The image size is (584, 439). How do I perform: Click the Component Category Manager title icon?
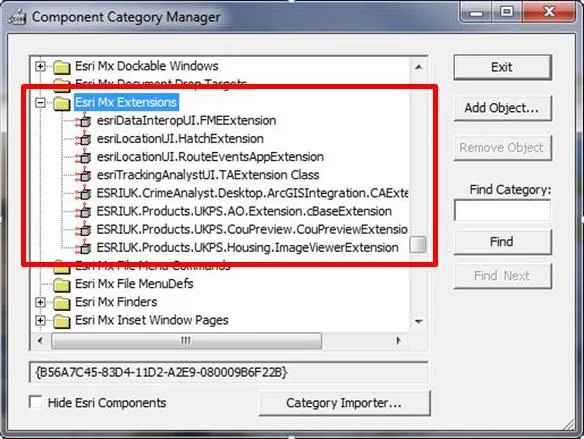(x=17, y=18)
